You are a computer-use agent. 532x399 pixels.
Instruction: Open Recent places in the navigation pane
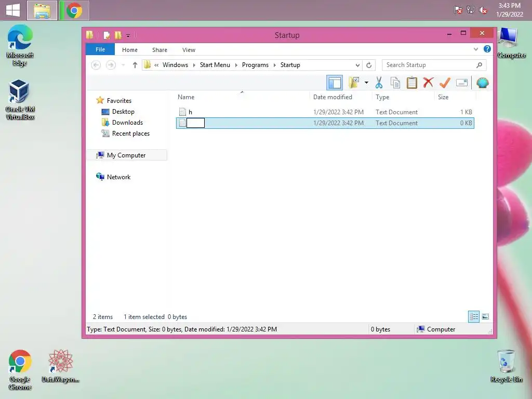[130, 134]
